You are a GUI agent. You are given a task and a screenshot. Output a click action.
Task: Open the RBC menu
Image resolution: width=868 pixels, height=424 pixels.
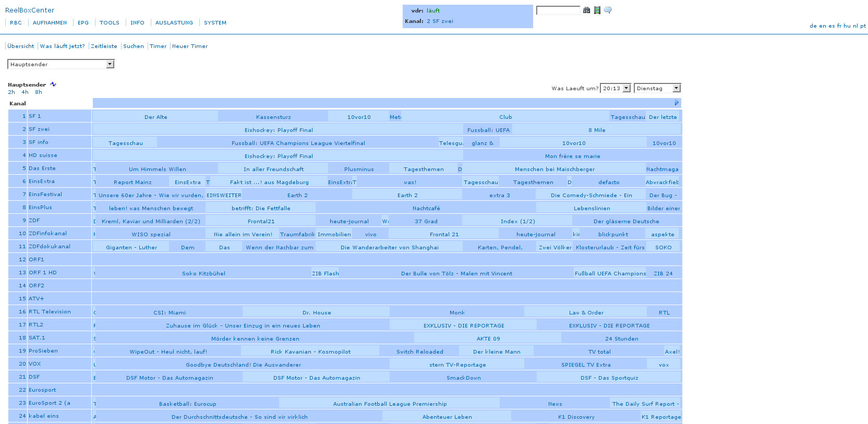pyautogui.click(x=16, y=23)
